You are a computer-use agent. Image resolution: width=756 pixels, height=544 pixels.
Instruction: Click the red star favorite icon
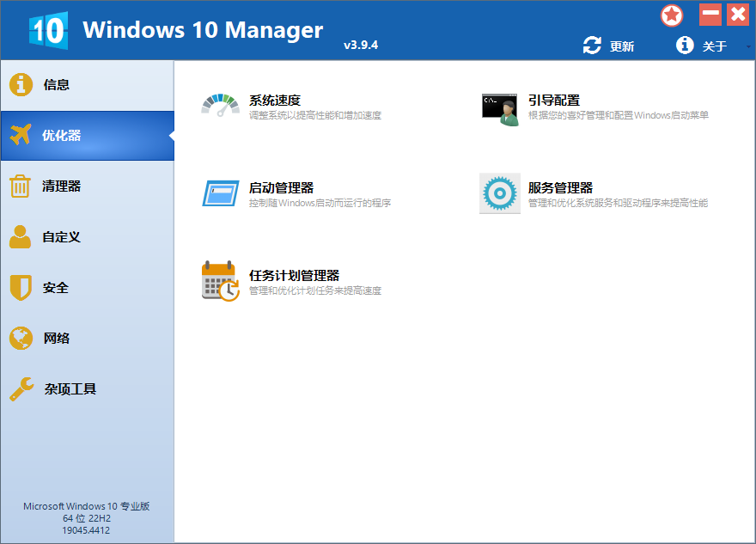click(671, 15)
